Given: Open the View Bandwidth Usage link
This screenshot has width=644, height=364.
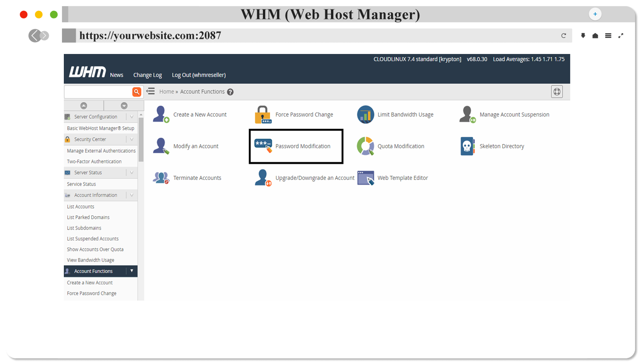Looking at the screenshot, I should [90, 260].
